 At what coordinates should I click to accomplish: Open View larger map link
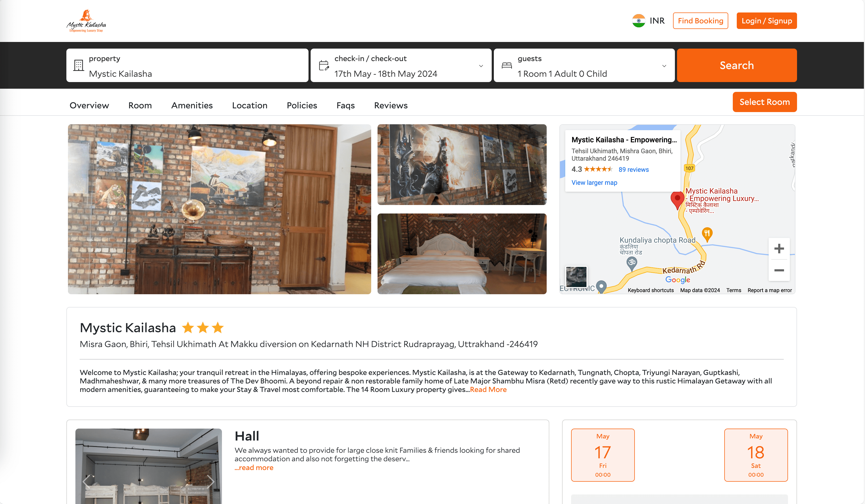(x=594, y=183)
